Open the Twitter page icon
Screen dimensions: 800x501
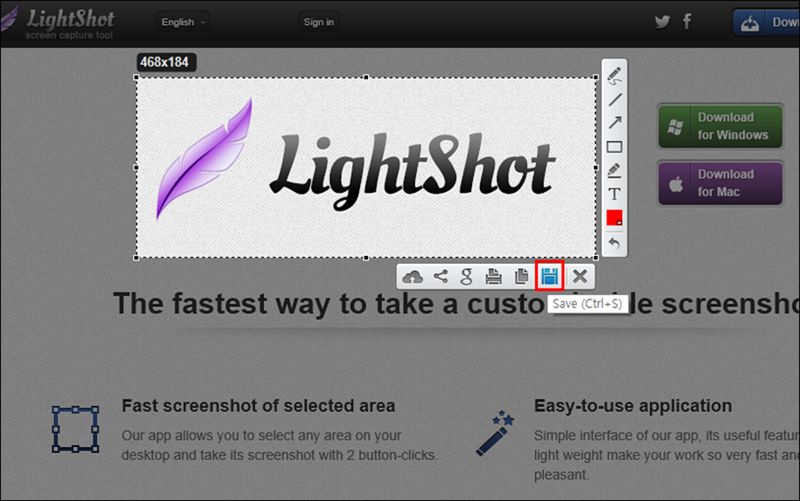pyautogui.click(x=662, y=22)
